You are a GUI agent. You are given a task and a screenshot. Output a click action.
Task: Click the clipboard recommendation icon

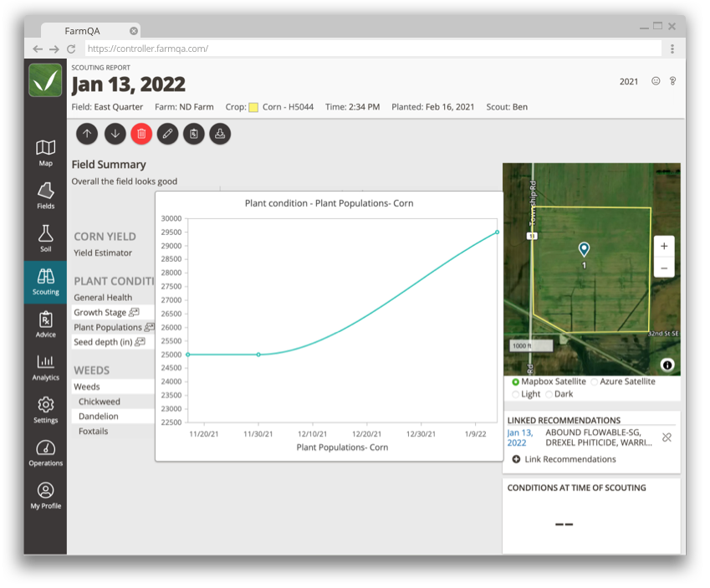[194, 134]
